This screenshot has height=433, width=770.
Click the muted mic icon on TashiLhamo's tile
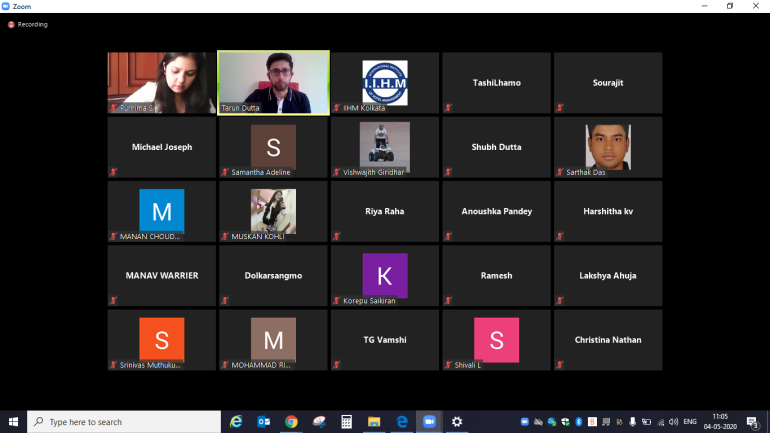pos(448,107)
